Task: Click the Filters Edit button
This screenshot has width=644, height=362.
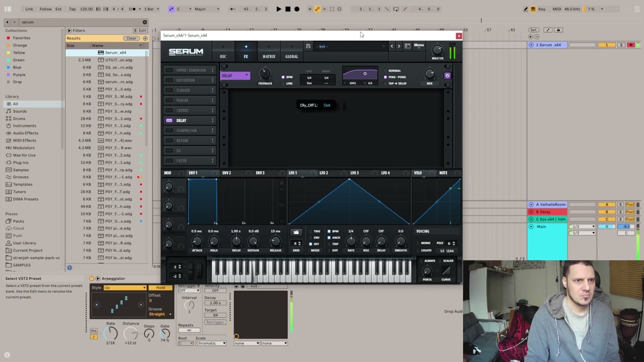Action: [x=140, y=31]
